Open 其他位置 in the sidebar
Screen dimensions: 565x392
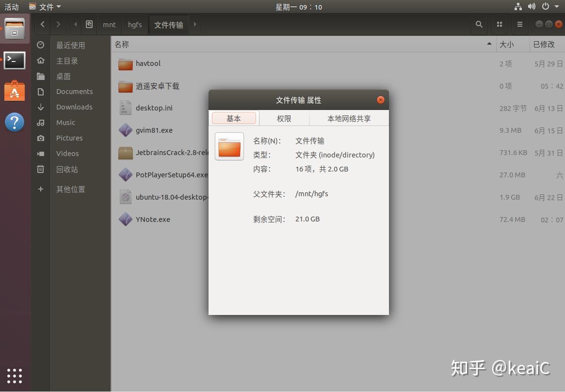[70, 189]
